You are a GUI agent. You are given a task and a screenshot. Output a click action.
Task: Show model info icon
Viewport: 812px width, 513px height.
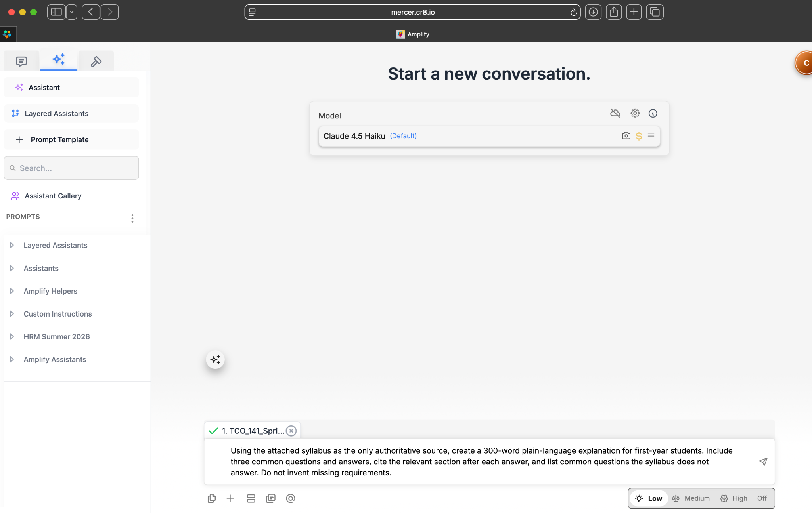tap(653, 113)
